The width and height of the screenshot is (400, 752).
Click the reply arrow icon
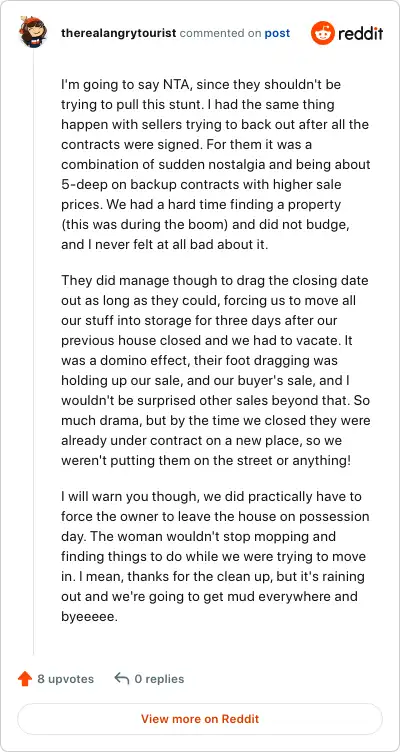pos(122,679)
